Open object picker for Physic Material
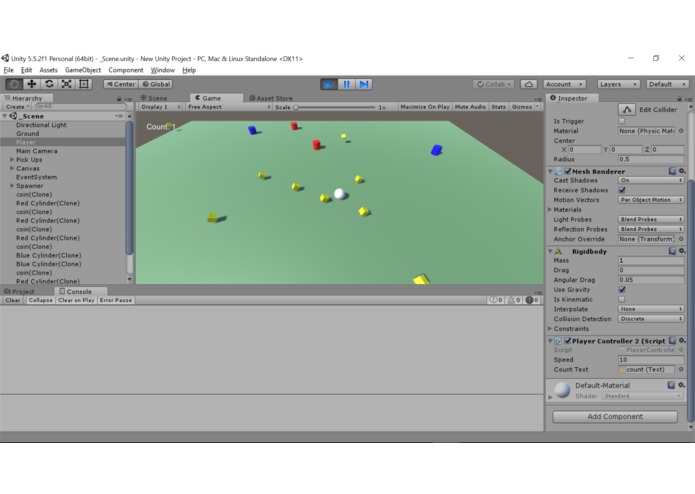Viewport: 695px width, 494px height. tap(681, 131)
